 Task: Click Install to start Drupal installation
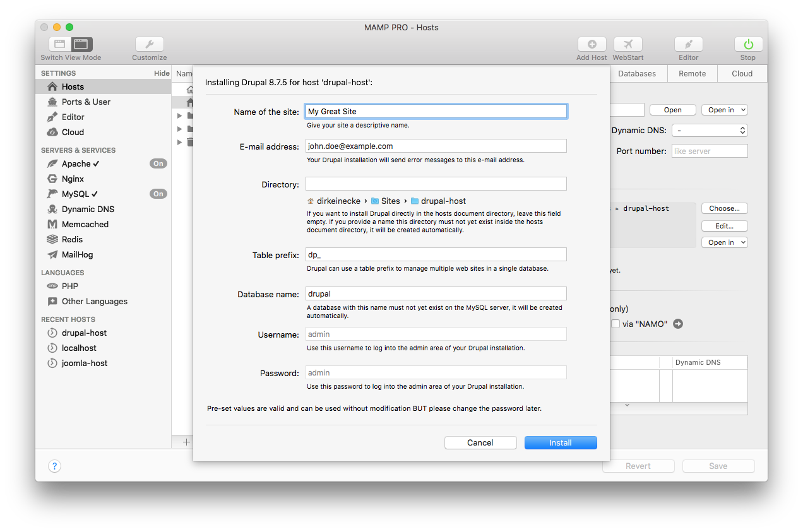[x=560, y=442]
